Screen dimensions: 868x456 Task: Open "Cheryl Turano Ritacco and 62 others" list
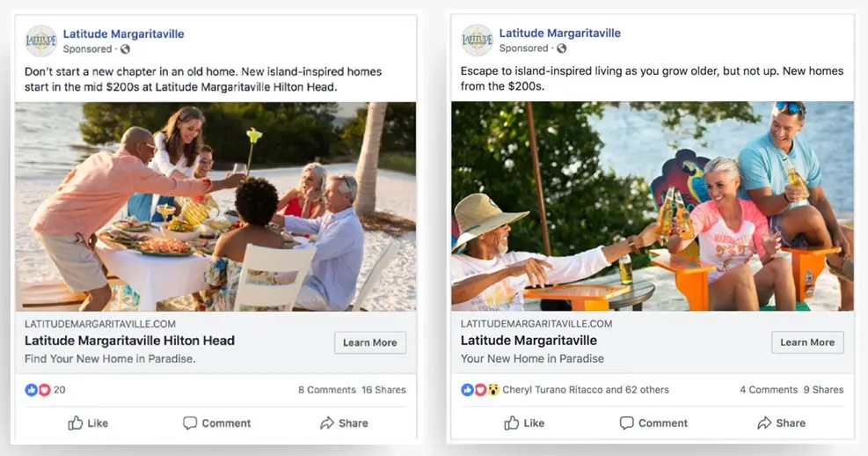(585, 390)
